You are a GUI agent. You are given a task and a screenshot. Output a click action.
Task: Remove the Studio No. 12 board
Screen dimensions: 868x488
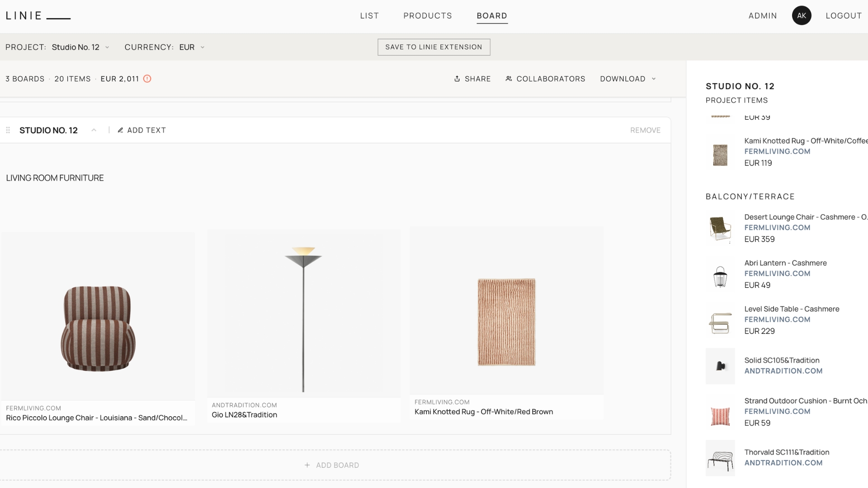[x=645, y=130]
